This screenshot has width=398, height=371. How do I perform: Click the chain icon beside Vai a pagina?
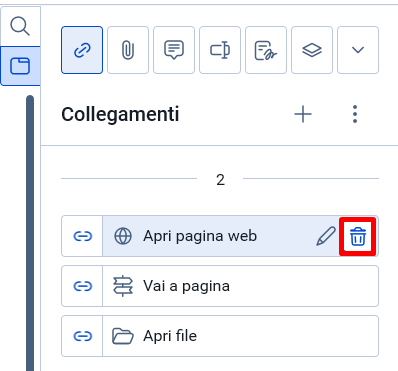click(82, 286)
